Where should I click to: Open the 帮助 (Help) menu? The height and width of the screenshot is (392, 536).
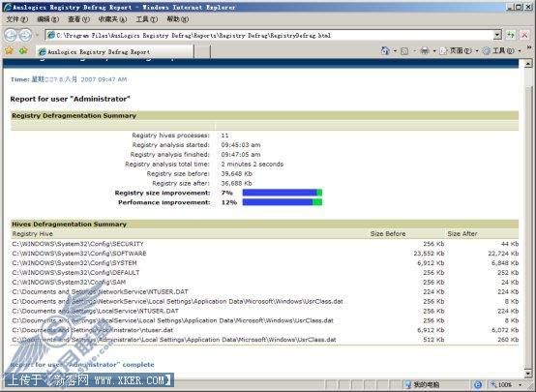point(177,19)
